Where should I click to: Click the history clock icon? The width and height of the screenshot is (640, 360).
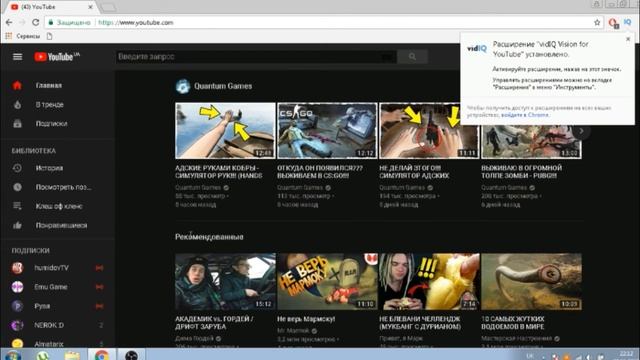pyautogui.click(x=17, y=168)
